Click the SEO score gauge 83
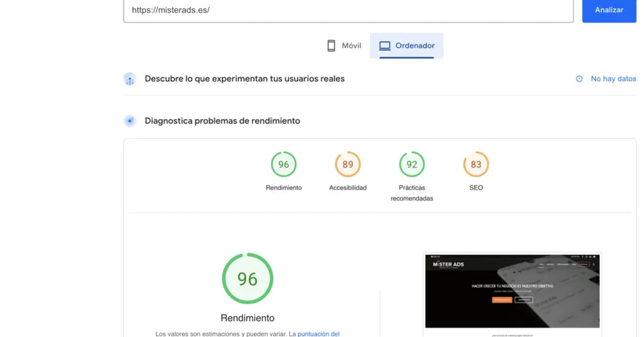The image size is (644, 337). click(476, 164)
